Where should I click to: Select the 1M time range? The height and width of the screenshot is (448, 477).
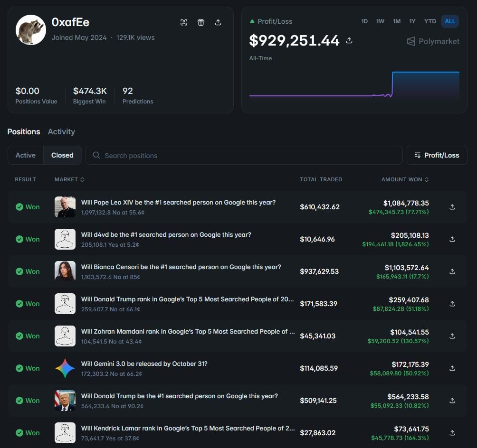point(397,21)
